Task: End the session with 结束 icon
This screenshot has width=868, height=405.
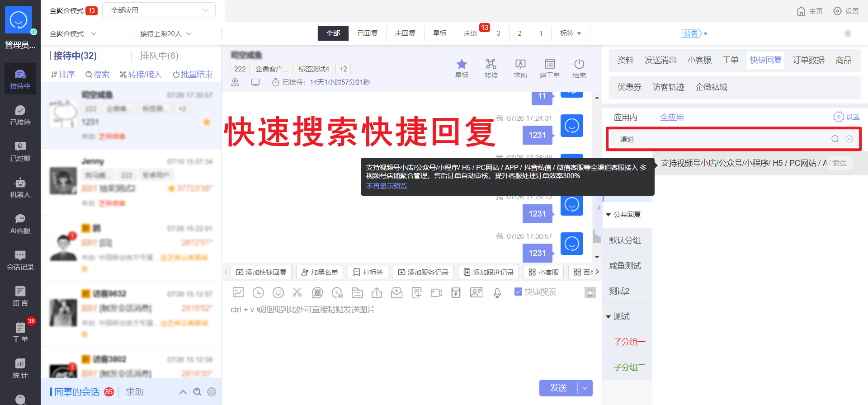Action: (579, 69)
